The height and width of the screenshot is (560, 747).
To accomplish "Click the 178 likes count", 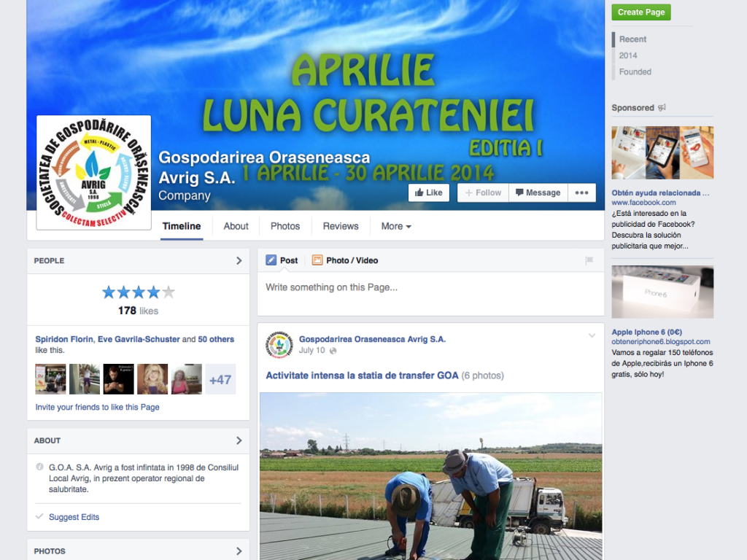I will pos(138,311).
